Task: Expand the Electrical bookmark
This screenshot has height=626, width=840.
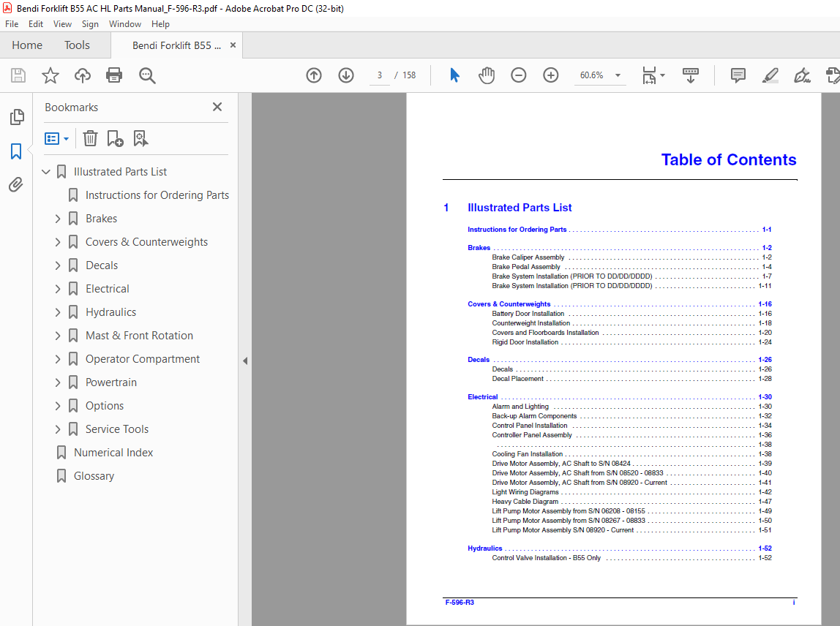Action: click(58, 289)
